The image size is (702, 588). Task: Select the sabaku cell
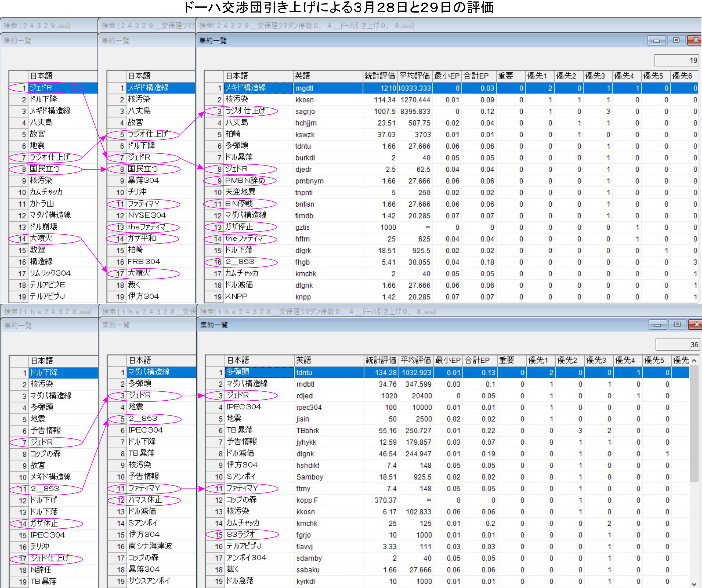point(329,570)
